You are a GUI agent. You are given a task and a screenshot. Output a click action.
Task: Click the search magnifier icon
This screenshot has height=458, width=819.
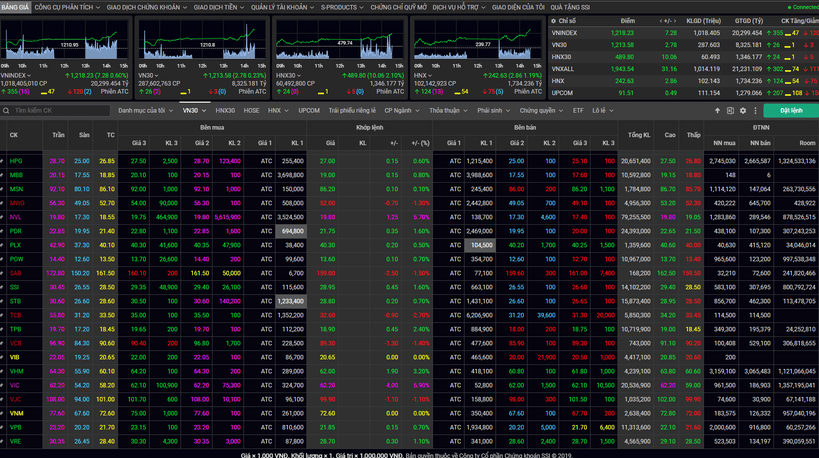click(x=6, y=111)
